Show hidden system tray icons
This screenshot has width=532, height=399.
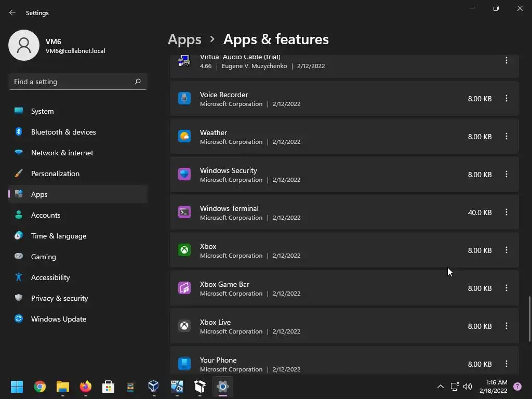(x=441, y=387)
